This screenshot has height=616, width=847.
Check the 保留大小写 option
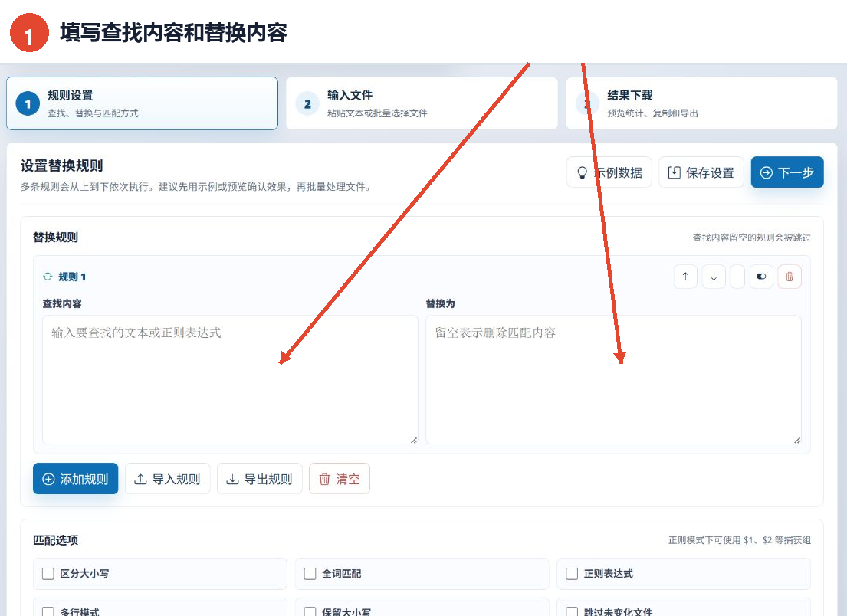point(310,611)
